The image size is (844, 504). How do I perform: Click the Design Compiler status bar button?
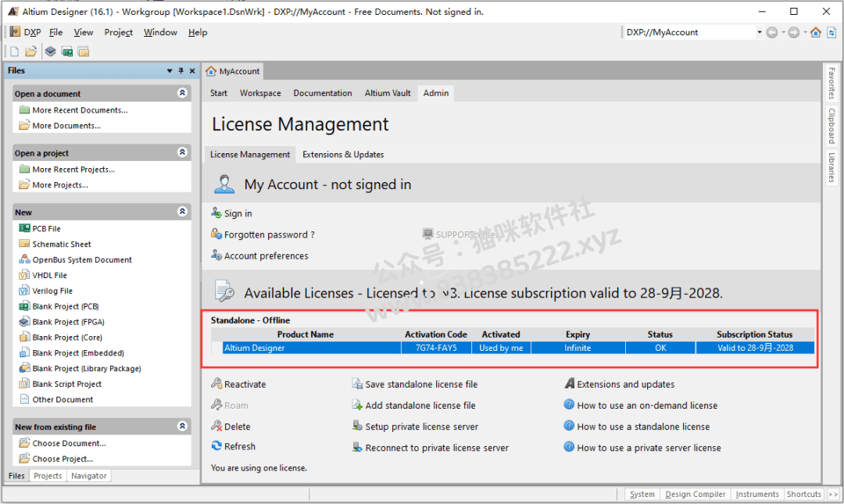tap(696, 495)
